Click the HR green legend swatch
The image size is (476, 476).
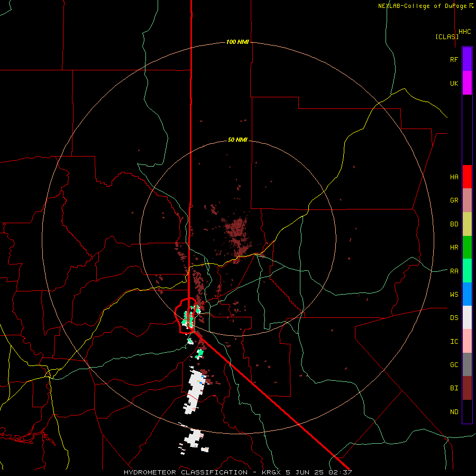(x=467, y=248)
